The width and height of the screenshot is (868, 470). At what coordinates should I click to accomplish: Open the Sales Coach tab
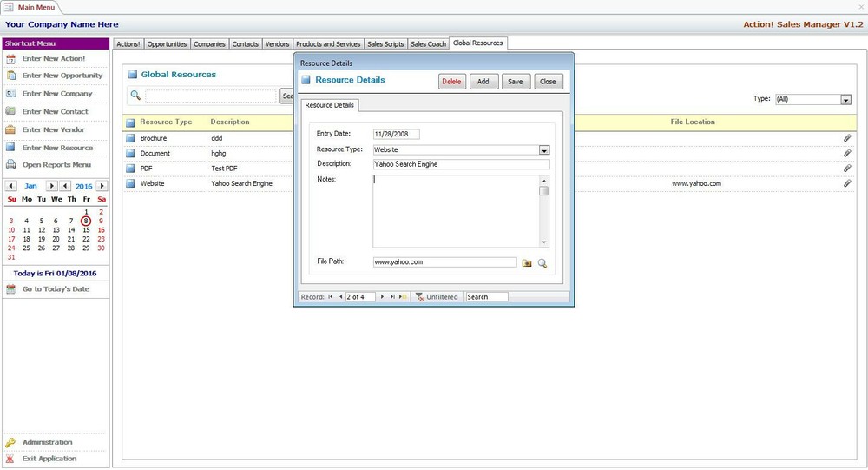tap(428, 43)
